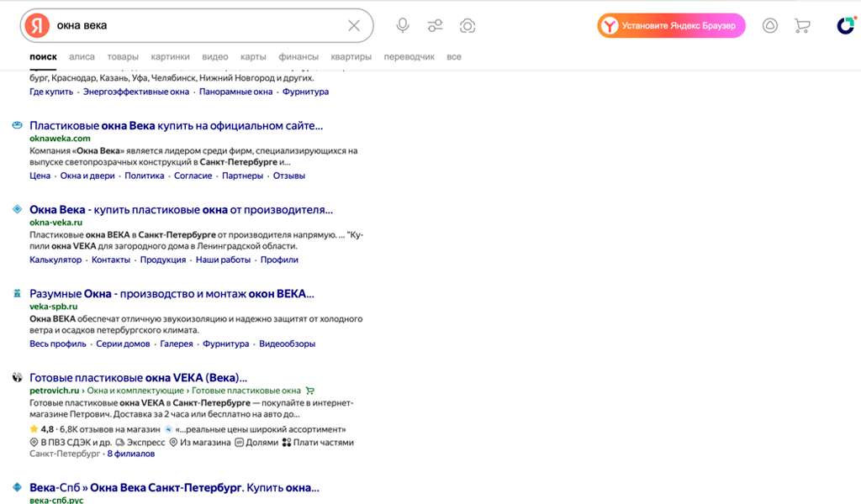
Task: Click okna-veka.ru green URL
Action: coord(56,222)
